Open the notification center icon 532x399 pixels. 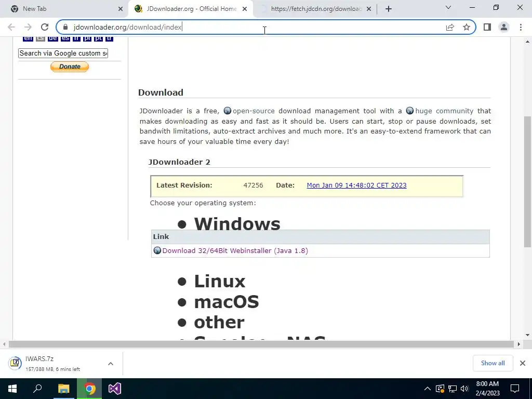click(x=515, y=389)
